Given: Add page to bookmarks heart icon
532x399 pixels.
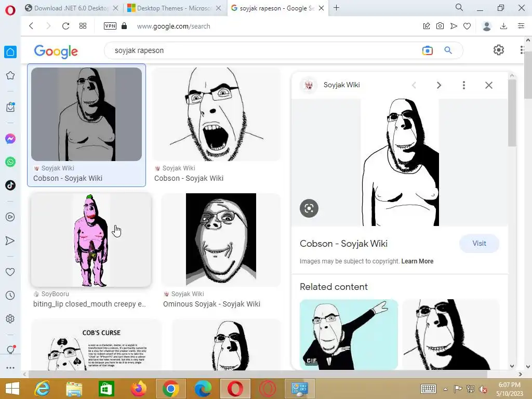Looking at the screenshot, I should click(467, 26).
